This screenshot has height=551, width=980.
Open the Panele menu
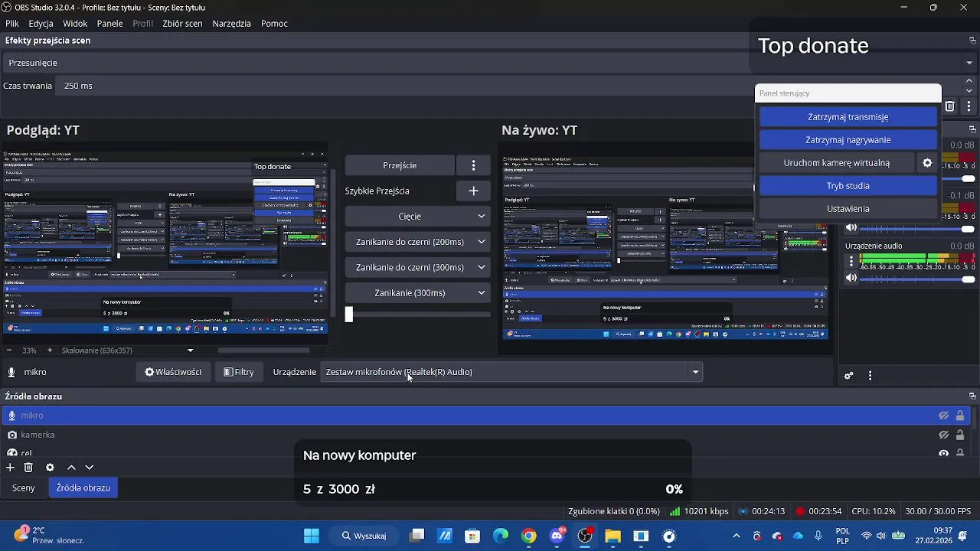[109, 24]
